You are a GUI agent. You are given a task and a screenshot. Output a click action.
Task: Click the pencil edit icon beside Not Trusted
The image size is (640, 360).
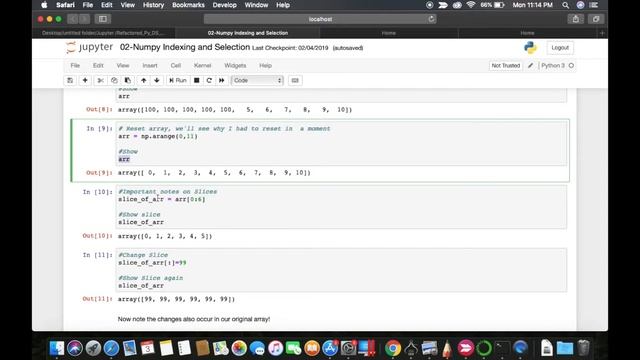tap(530, 65)
